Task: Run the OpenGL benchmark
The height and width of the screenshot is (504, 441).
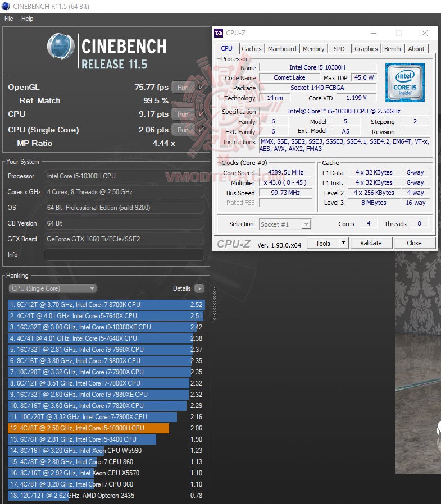Action: (x=183, y=87)
